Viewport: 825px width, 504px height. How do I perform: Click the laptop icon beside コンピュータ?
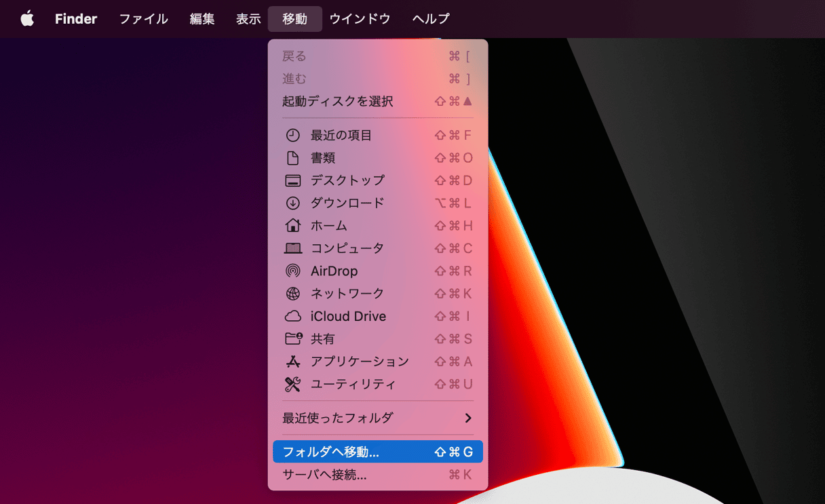pyautogui.click(x=292, y=248)
